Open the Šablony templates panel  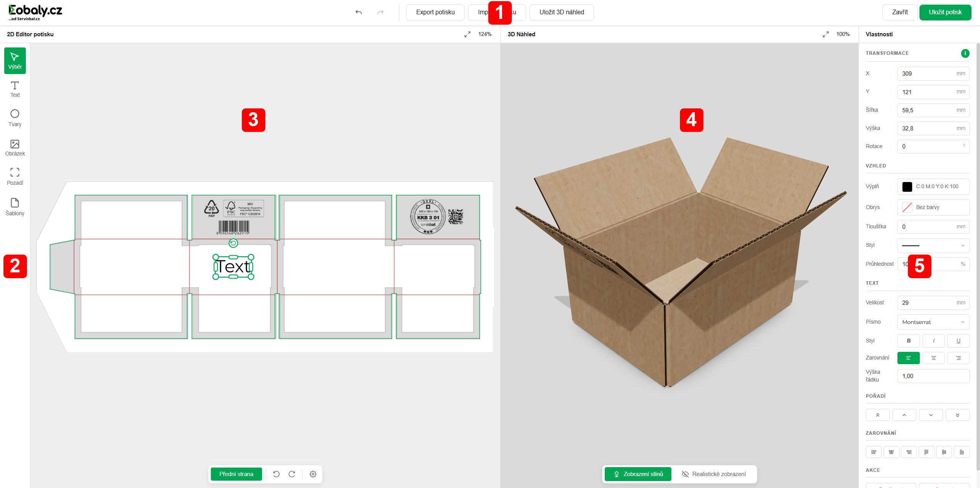pos(15,207)
